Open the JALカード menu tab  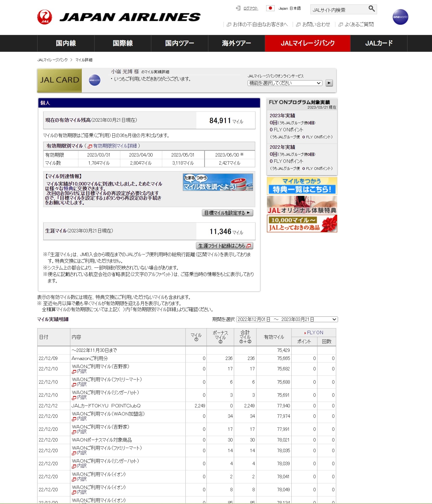(379, 43)
